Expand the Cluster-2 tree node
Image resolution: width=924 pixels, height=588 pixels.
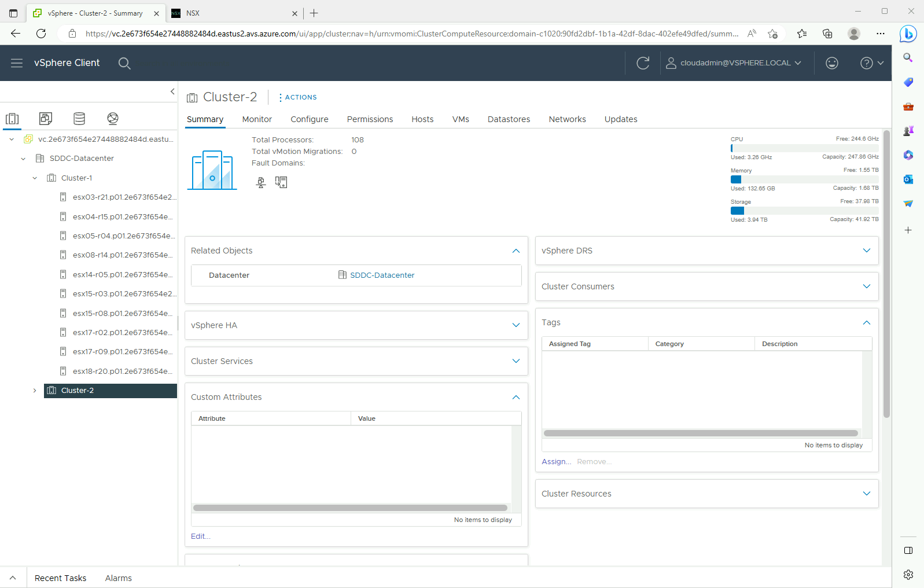35,391
